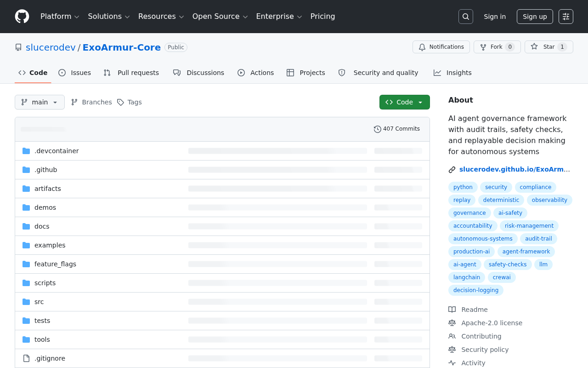Select the decision-logging topic tag

point(476,290)
